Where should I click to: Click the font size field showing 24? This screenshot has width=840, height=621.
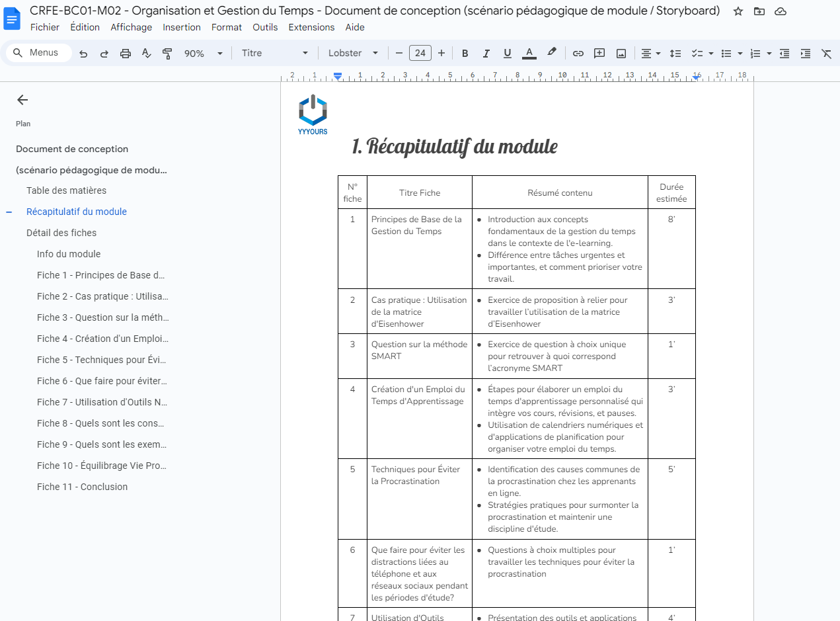420,54
